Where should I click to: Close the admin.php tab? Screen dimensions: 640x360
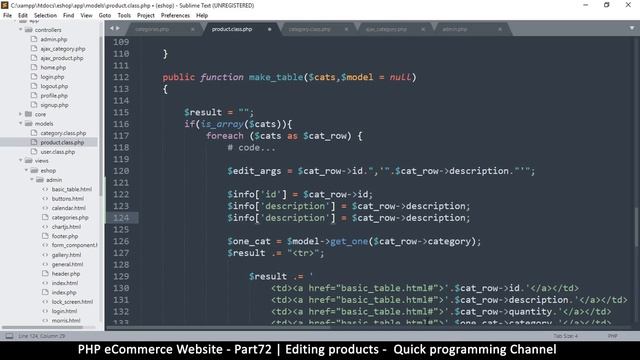[500, 29]
